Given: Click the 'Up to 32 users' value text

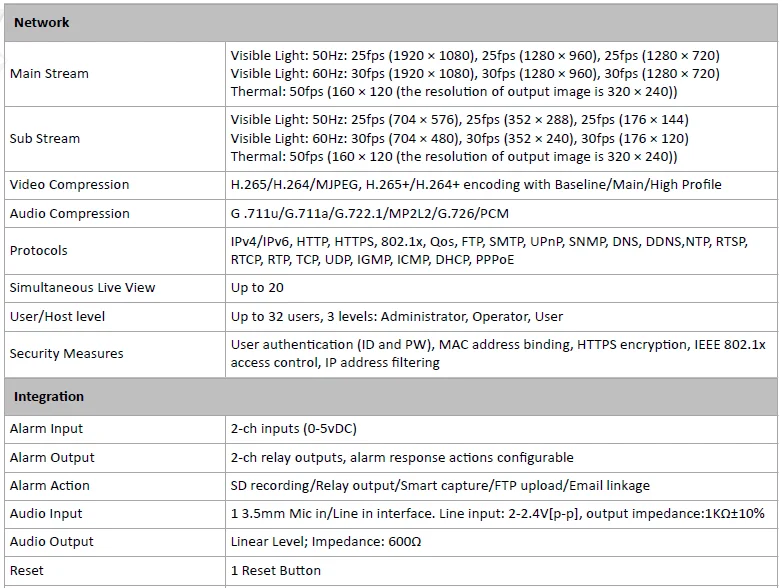Looking at the screenshot, I should (x=396, y=317).
